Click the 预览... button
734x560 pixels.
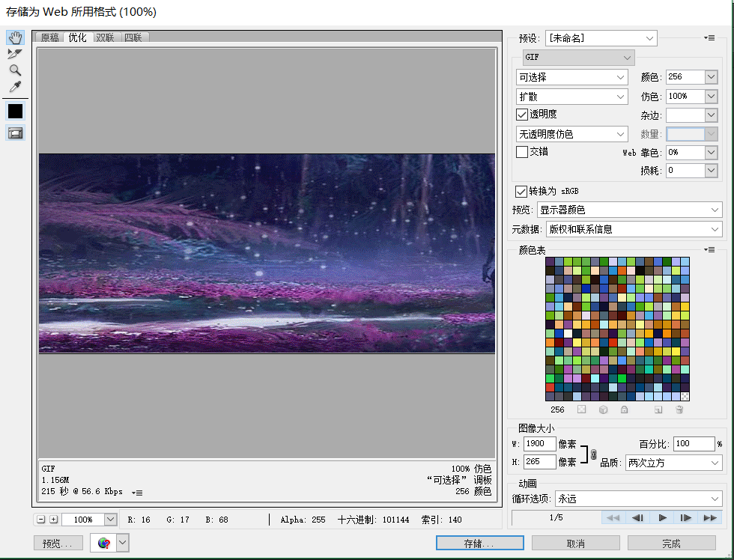point(58,544)
